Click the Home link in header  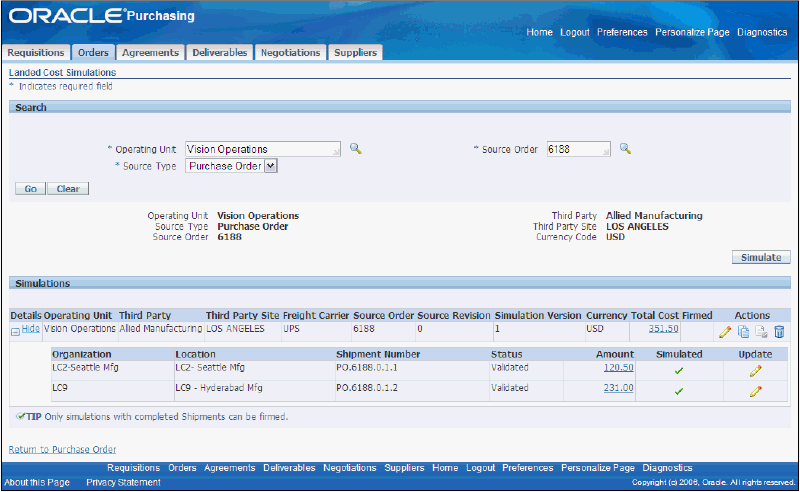(539, 32)
